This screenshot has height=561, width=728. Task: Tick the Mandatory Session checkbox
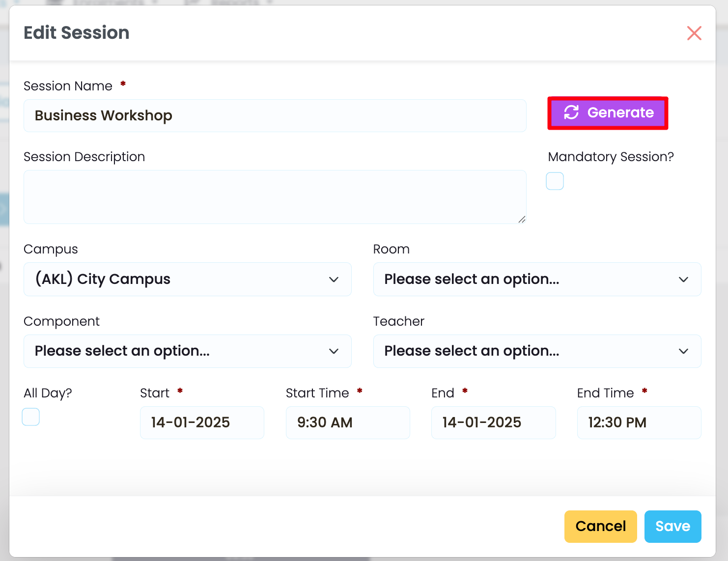click(x=555, y=181)
